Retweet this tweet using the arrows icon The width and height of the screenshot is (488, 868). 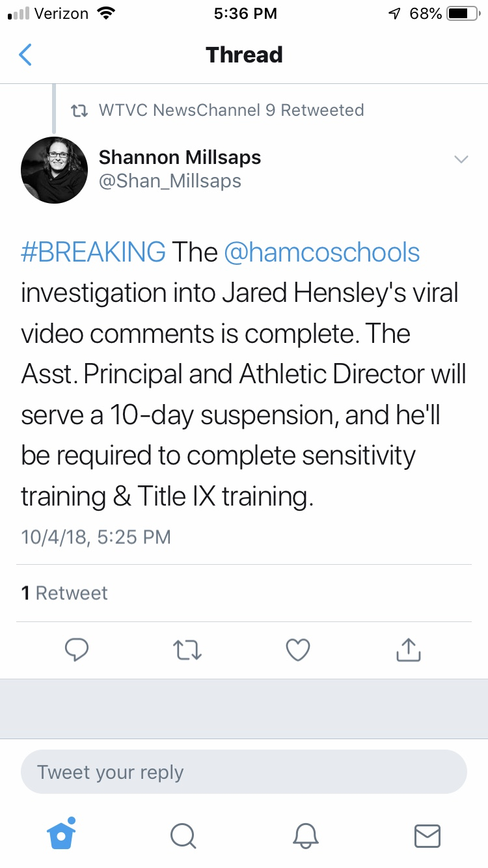pos(188,649)
